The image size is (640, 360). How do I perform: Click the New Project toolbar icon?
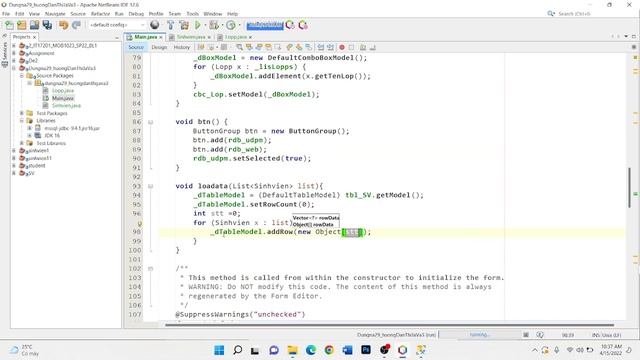point(22,25)
